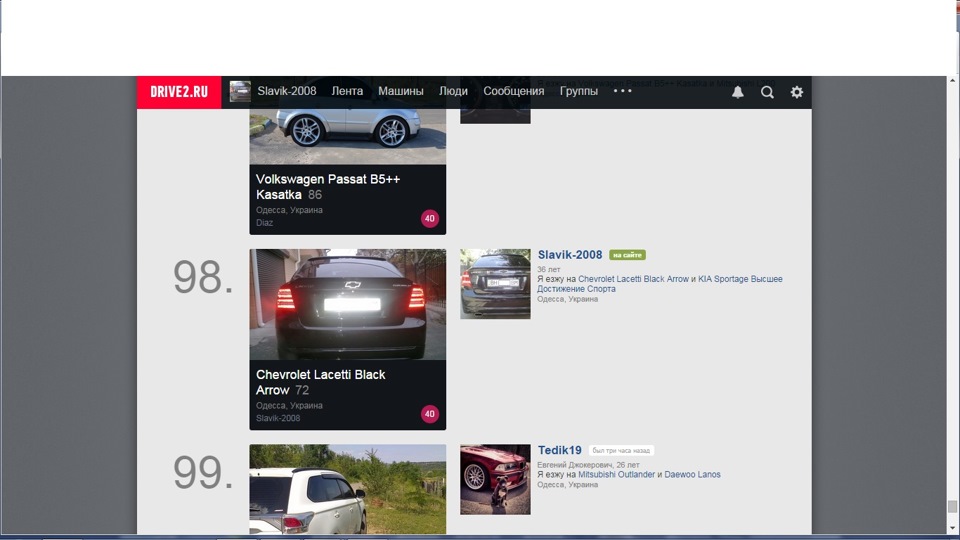960x540 pixels.
Task: Click 'Евгений Джокерович, 26 лет' text
Action: point(588,465)
